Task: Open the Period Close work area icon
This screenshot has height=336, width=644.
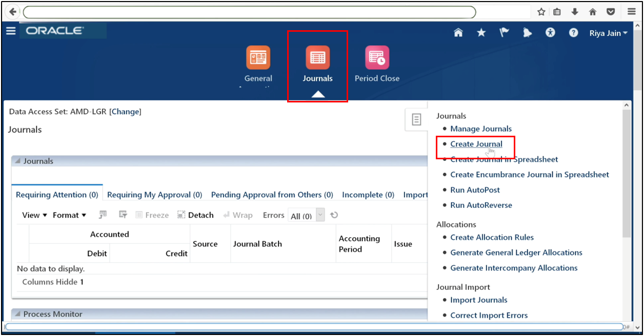Action: point(377,57)
